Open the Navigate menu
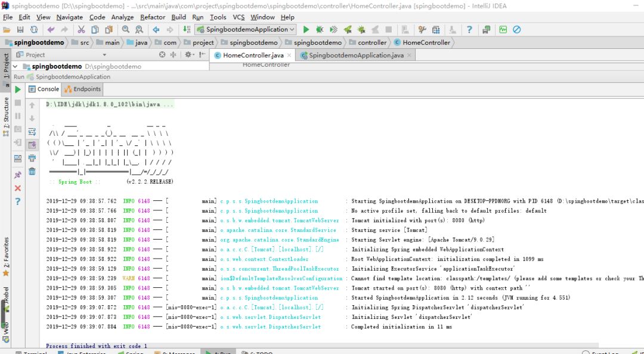This screenshot has width=644, height=354. coord(69,17)
